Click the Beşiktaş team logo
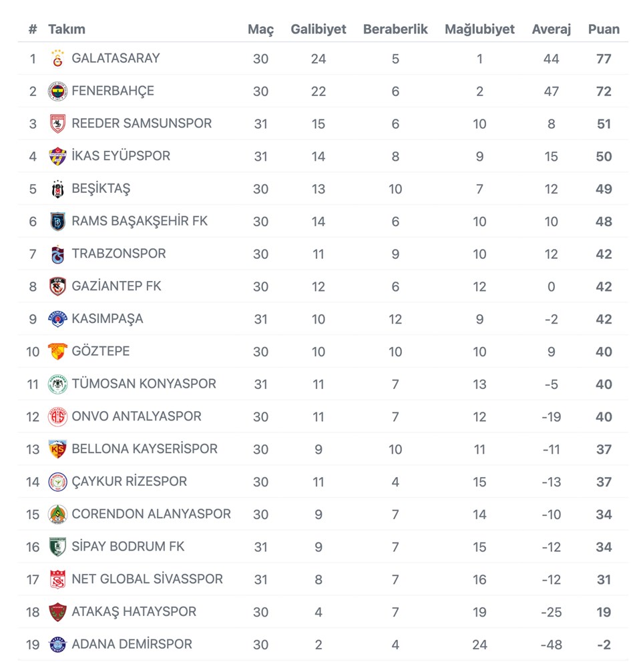Image resolution: width=641 pixels, height=672 pixels. [x=58, y=189]
